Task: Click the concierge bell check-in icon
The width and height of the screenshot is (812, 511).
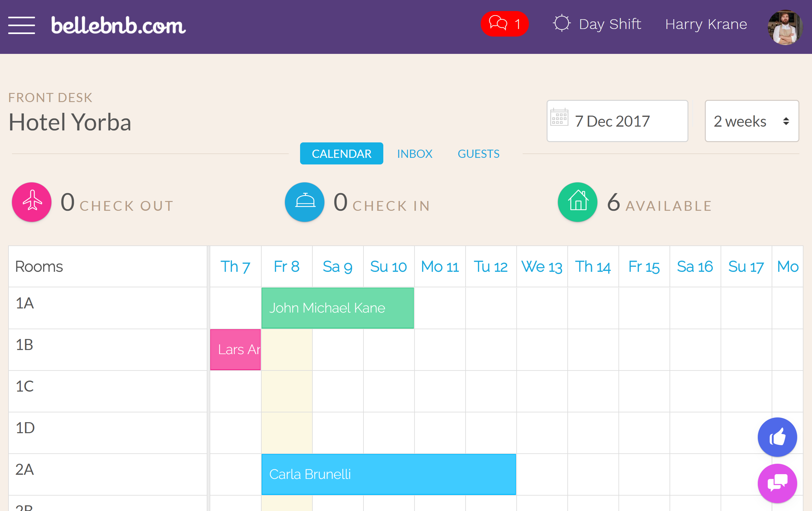Action: point(303,203)
